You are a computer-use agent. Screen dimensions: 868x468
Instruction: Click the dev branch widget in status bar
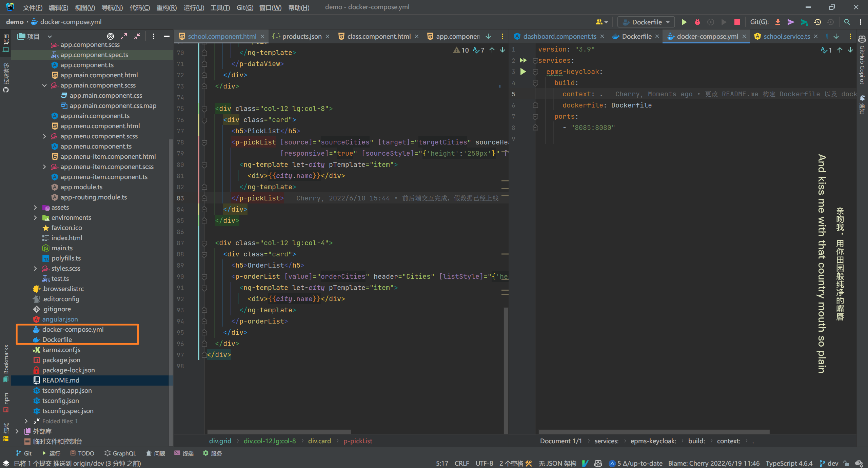(x=829, y=463)
